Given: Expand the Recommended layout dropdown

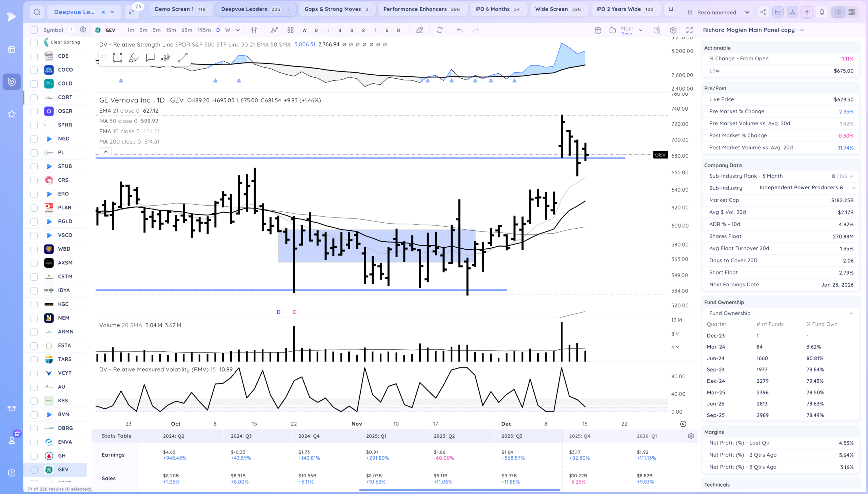Looking at the screenshot, I should (x=747, y=12).
